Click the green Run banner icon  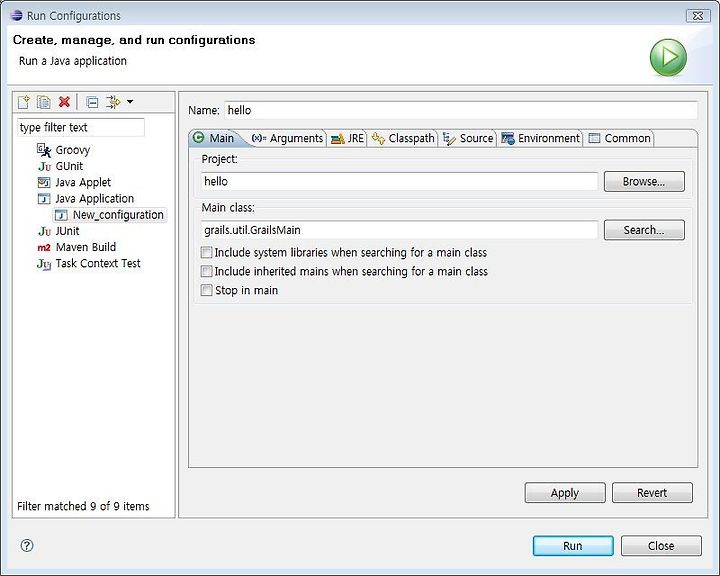(x=668, y=57)
